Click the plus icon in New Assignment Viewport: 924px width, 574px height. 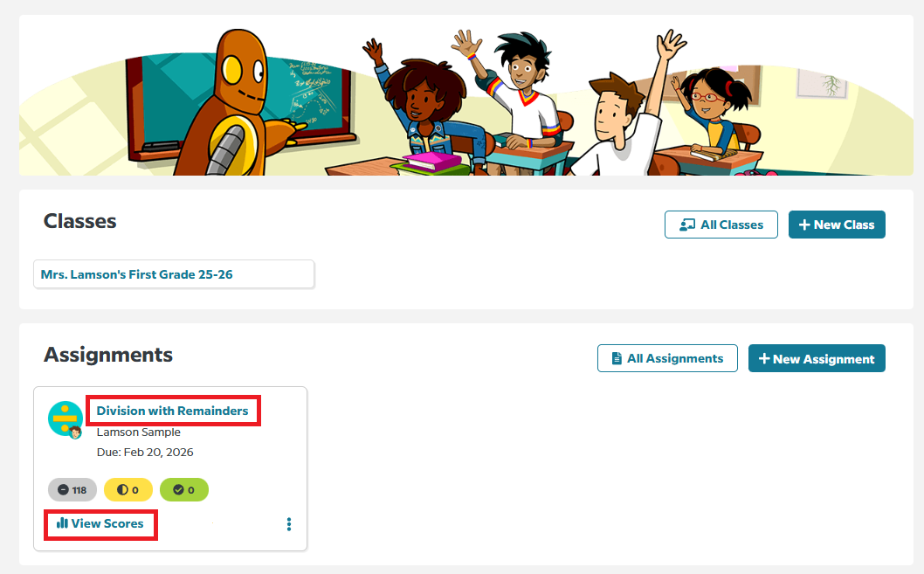764,358
